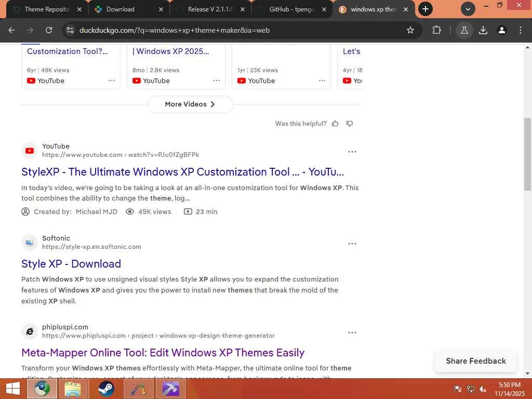Expand the tab search dropdown

click(468, 9)
